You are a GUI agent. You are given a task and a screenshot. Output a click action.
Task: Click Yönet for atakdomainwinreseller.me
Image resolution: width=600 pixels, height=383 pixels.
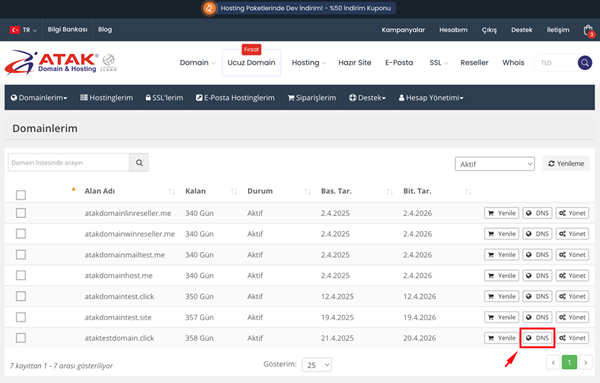click(x=572, y=234)
